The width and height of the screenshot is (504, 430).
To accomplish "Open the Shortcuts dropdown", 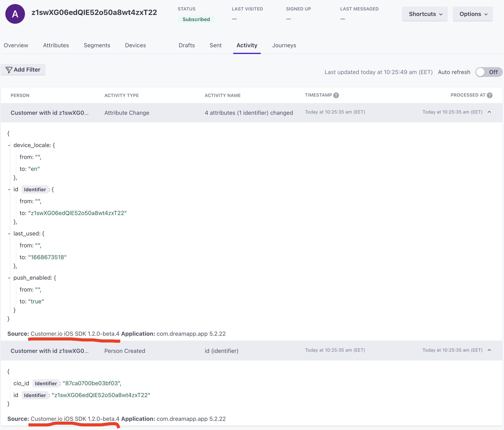I will coord(424,14).
